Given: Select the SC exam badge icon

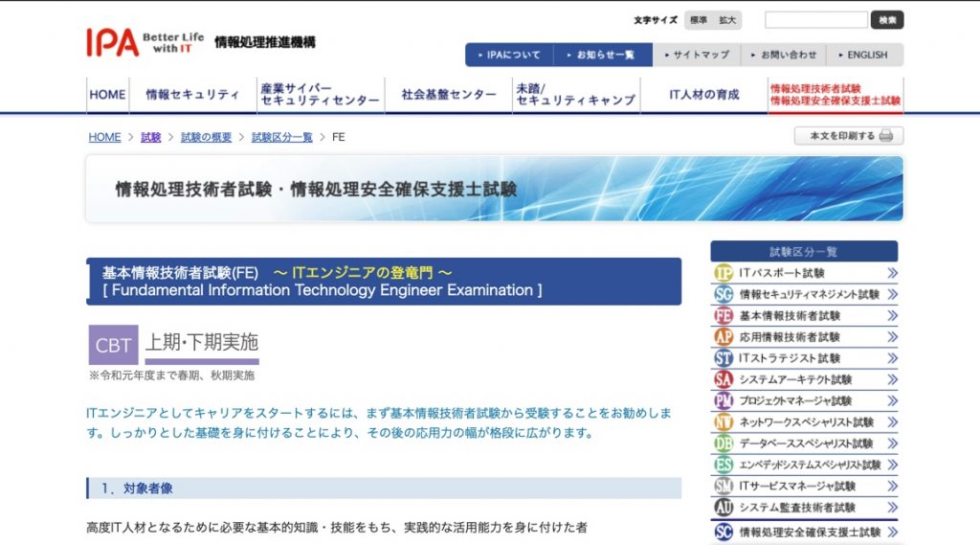Looking at the screenshot, I should click(724, 532).
